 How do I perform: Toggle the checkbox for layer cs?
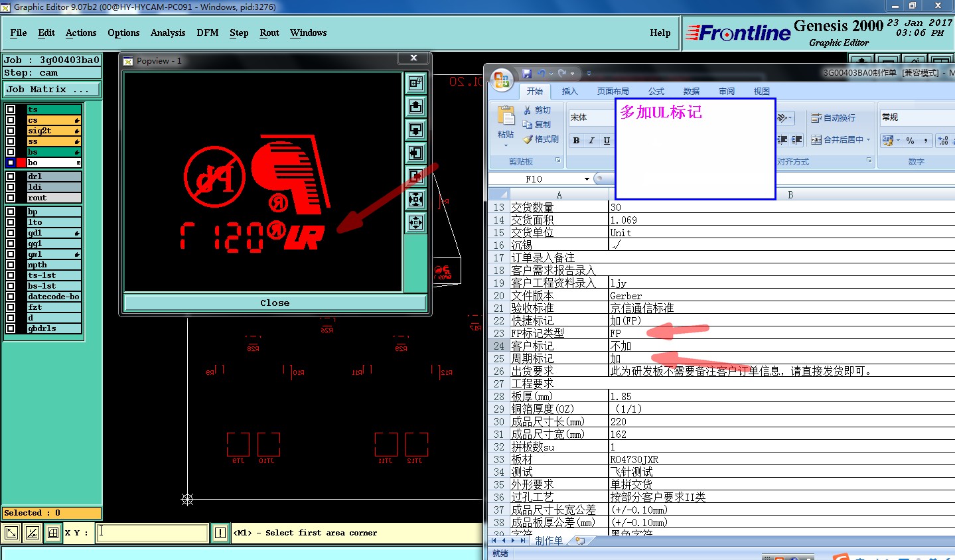pyautogui.click(x=11, y=120)
